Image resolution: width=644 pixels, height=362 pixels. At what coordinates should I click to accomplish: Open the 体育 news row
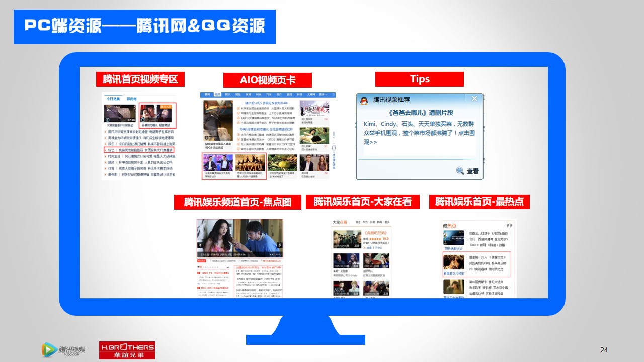pos(139,168)
